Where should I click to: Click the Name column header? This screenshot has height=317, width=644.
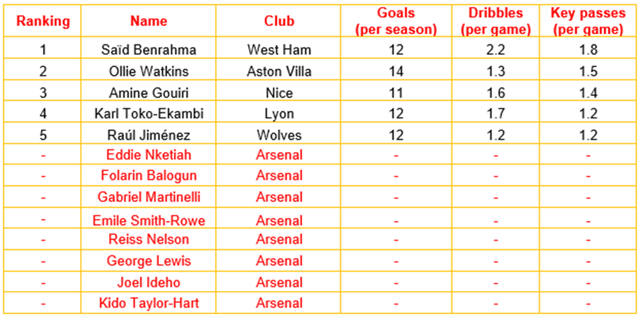(149, 21)
